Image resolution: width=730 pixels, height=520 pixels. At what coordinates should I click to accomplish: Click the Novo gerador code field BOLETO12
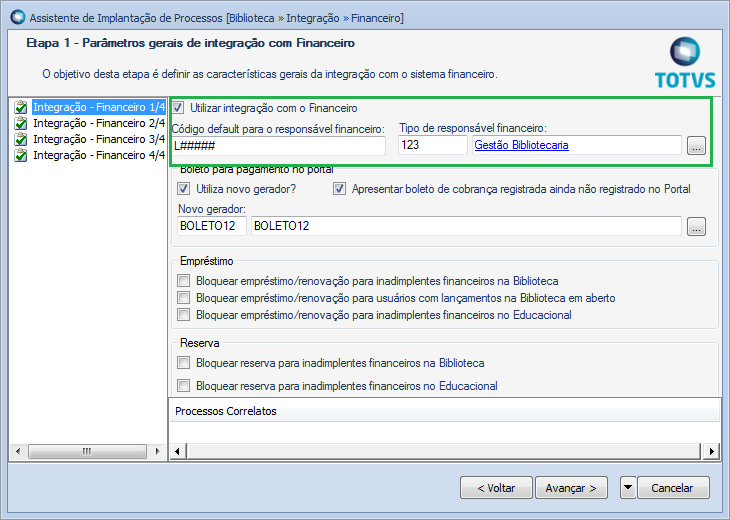(212, 226)
